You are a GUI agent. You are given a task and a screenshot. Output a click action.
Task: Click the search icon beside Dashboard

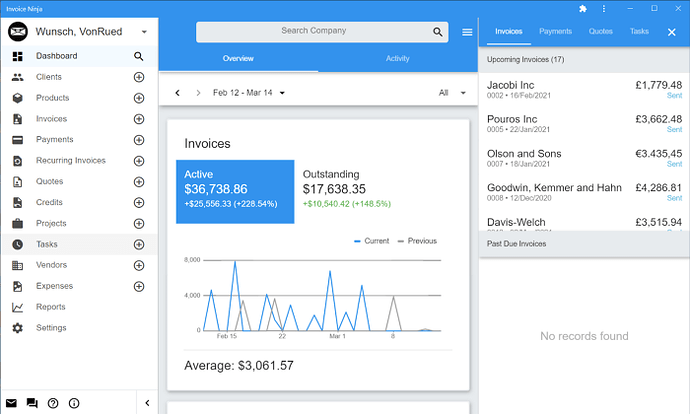pyautogui.click(x=139, y=57)
